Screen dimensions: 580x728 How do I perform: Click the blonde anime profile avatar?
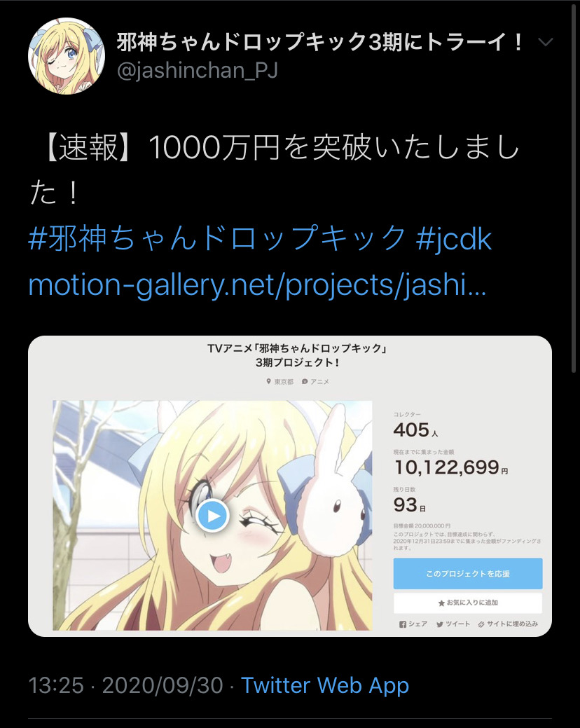click(67, 56)
